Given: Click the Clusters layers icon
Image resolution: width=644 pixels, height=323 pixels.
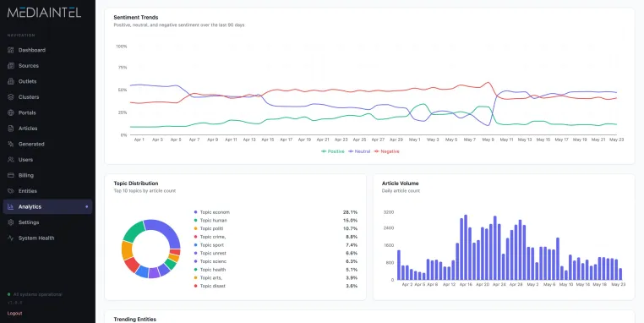Looking at the screenshot, I should coord(11,97).
